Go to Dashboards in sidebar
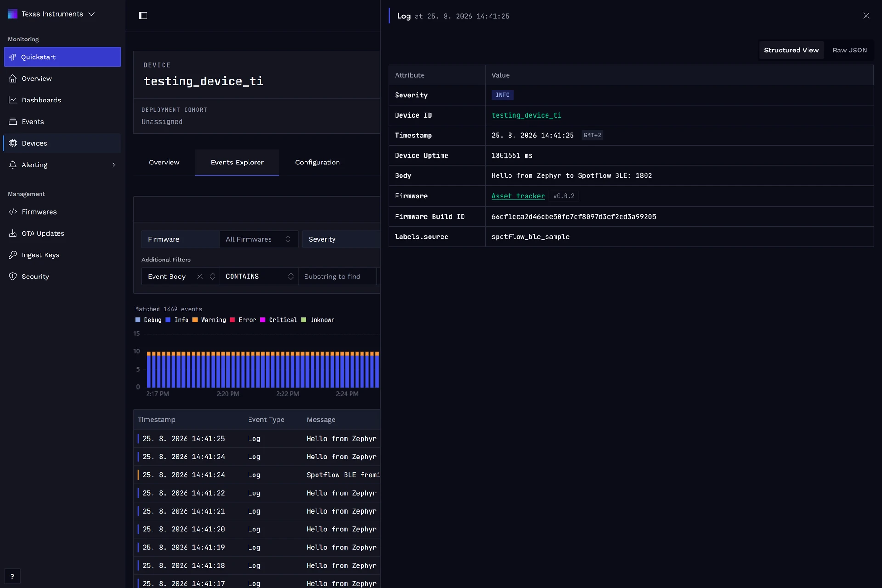The image size is (882, 588). coord(41,100)
